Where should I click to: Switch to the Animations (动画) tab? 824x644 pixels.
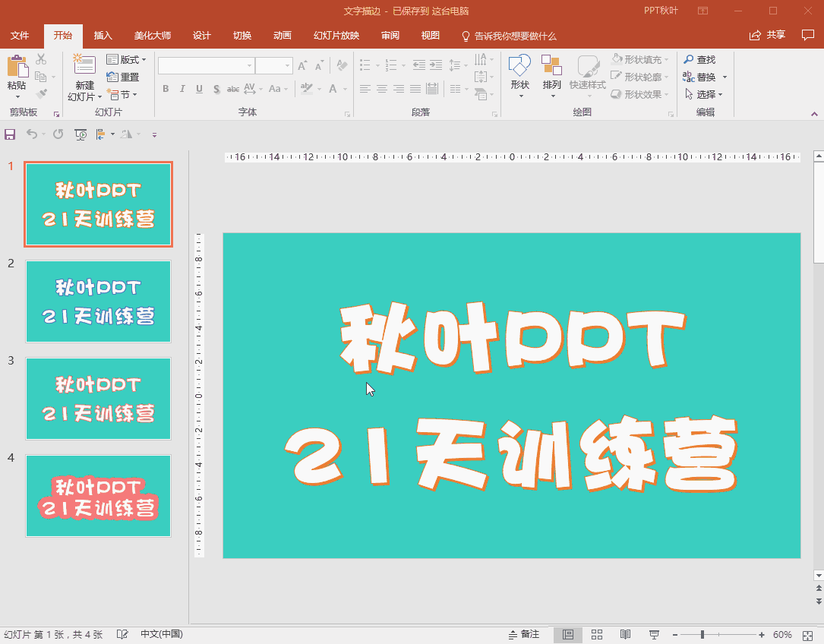click(x=282, y=36)
